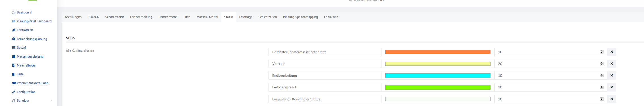Switch to the SchamottePR tab
This screenshot has height=106, width=644.
tap(115, 17)
